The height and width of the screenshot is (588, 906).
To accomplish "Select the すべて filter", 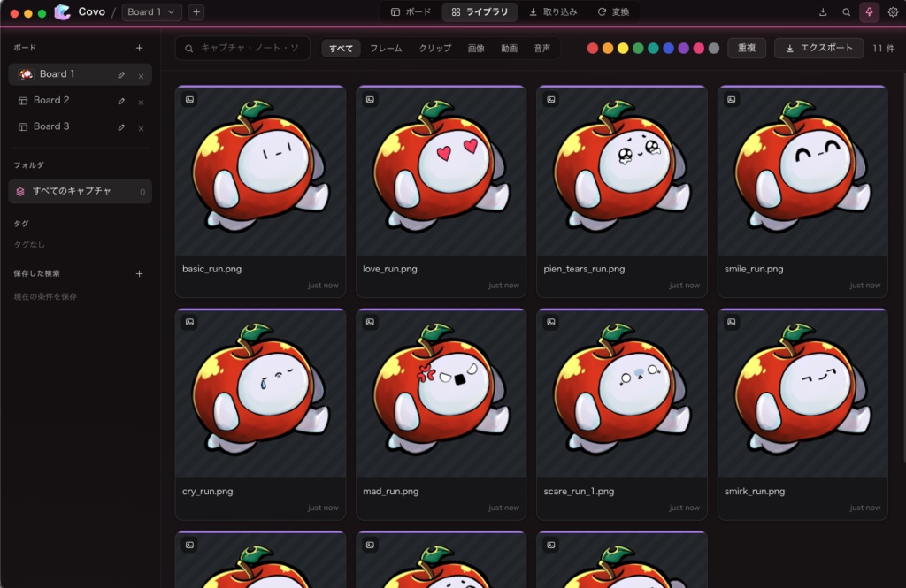I will tap(341, 49).
